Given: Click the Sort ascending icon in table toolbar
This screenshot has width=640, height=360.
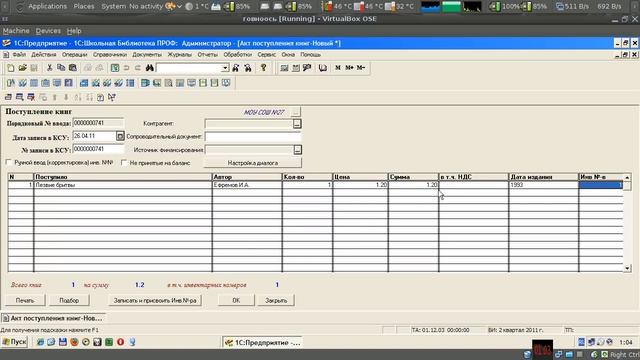Looking at the screenshot, I should click(x=77, y=97).
